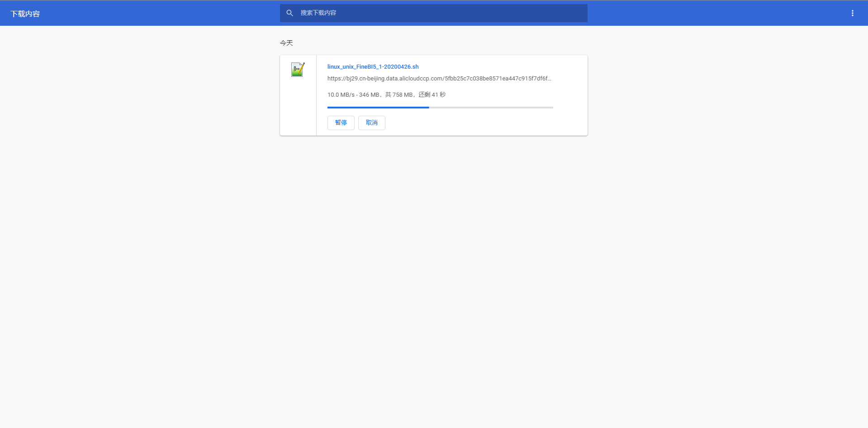Image resolution: width=868 pixels, height=428 pixels.
Task: Click the search magnifier icon
Action: click(290, 13)
